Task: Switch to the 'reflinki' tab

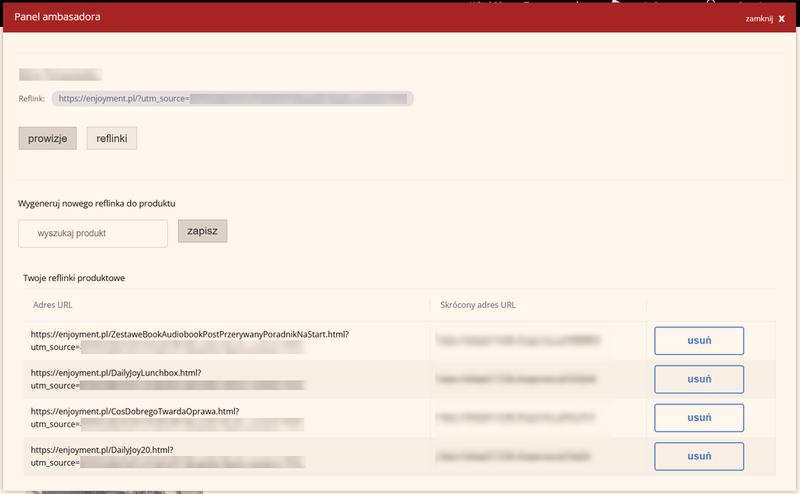Action: coord(112,138)
